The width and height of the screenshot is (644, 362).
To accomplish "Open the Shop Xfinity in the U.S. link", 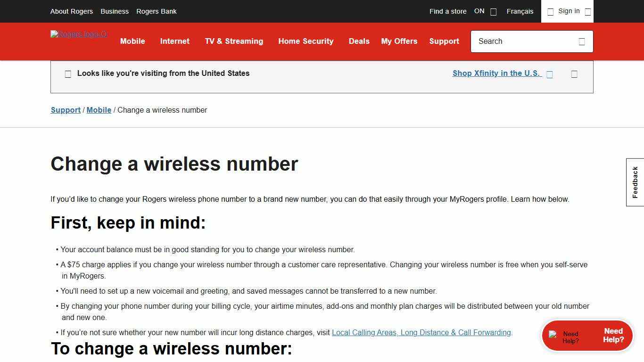I will pyautogui.click(x=496, y=74).
